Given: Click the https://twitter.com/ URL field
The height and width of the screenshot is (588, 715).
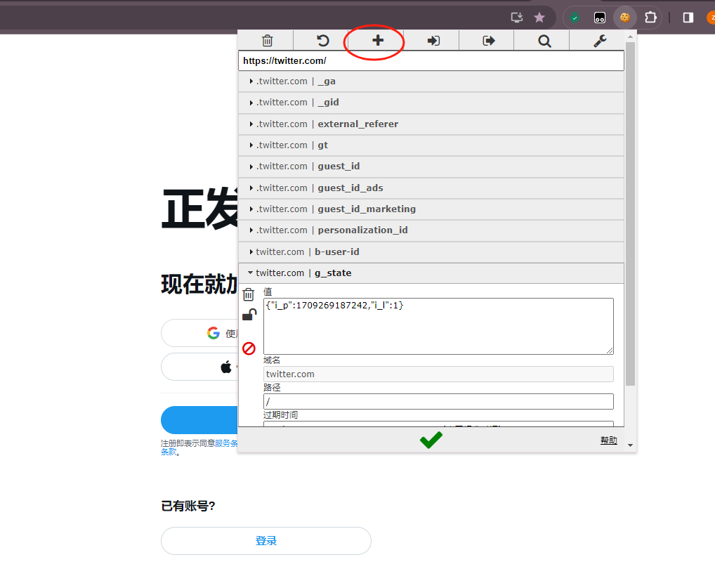Looking at the screenshot, I should tap(431, 60).
